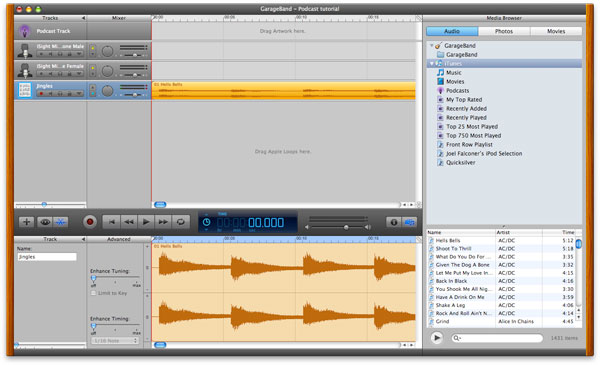
Task: Mute the Jingles track
Action: 50,93
